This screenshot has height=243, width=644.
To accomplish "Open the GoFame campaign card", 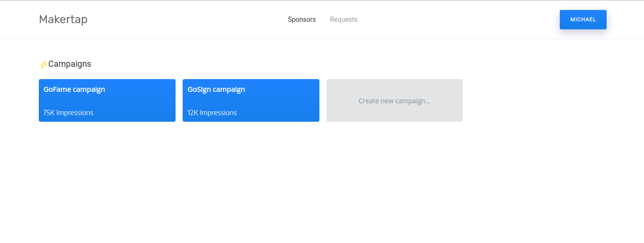I will 107,100.
